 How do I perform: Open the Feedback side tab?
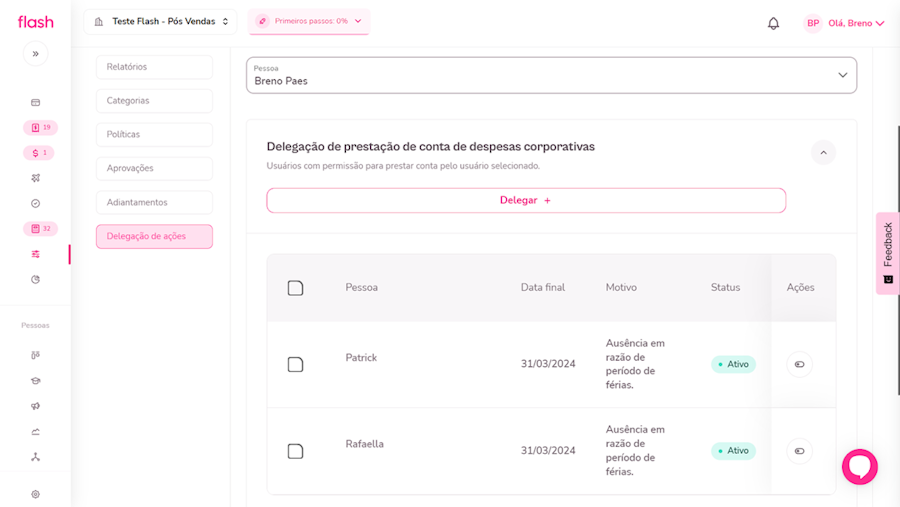(888, 253)
